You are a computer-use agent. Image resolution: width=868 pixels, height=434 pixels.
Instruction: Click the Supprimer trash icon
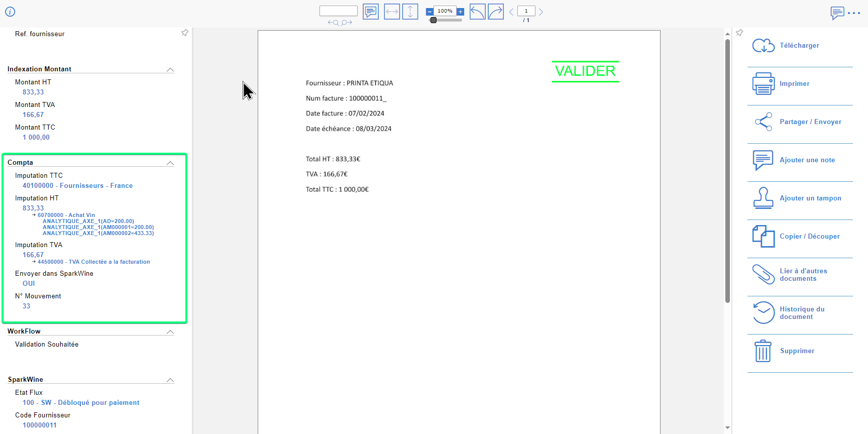(x=763, y=351)
